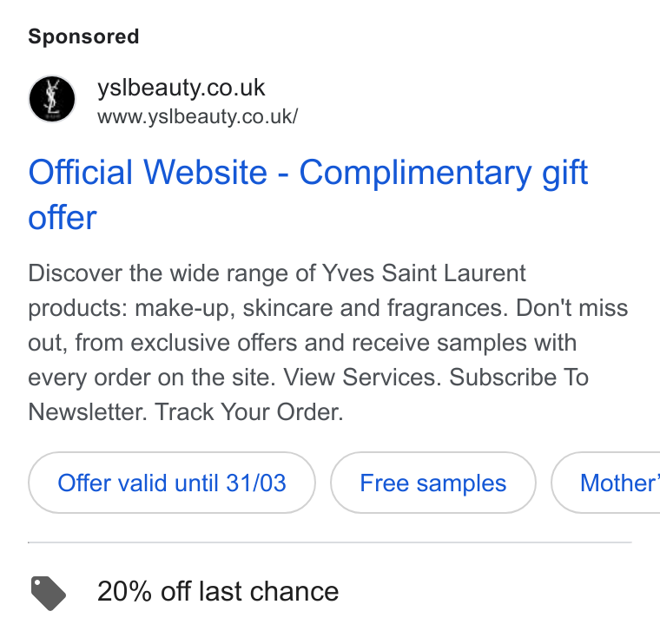This screenshot has height=644, width=660.
Task: Click the yslbeauty.co.uk site name
Action: (181, 88)
